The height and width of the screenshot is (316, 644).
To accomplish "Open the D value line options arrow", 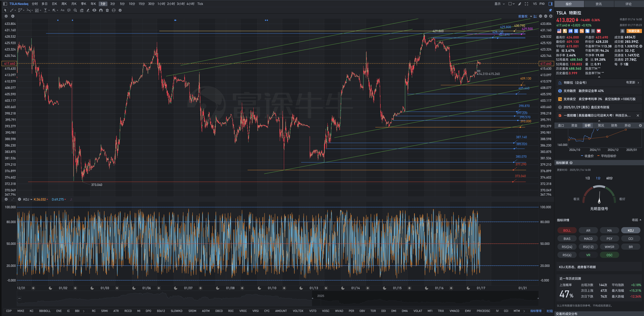I will [65, 199].
